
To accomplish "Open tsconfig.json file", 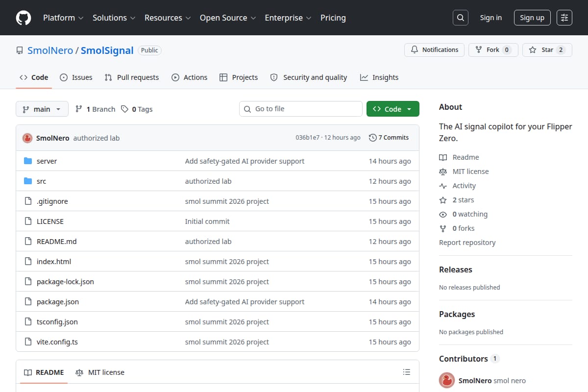I will pyautogui.click(x=57, y=322).
